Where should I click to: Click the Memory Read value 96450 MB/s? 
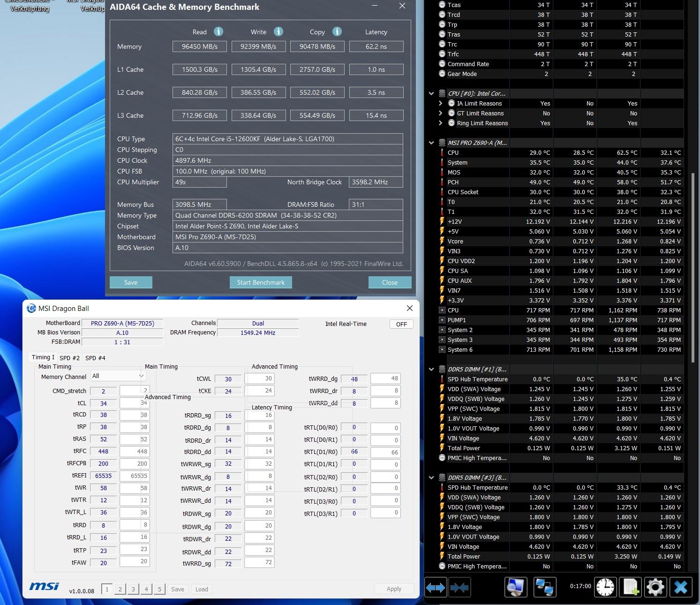click(x=200, y=46)
